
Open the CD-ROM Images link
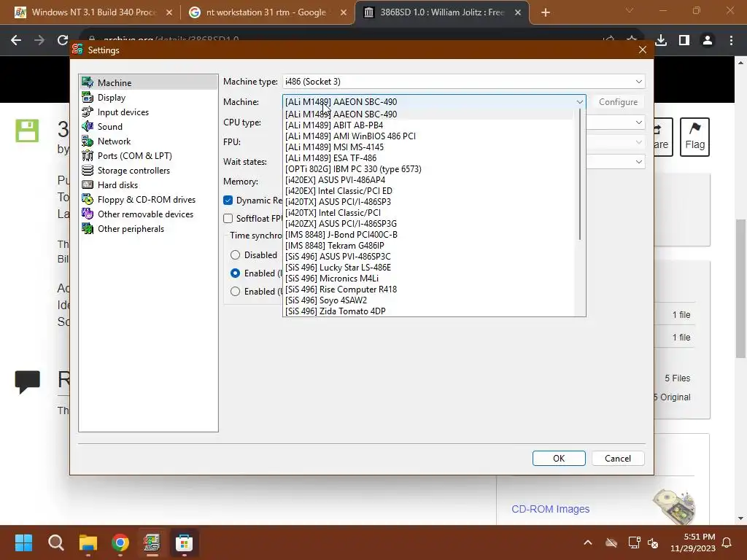(550, 509)
